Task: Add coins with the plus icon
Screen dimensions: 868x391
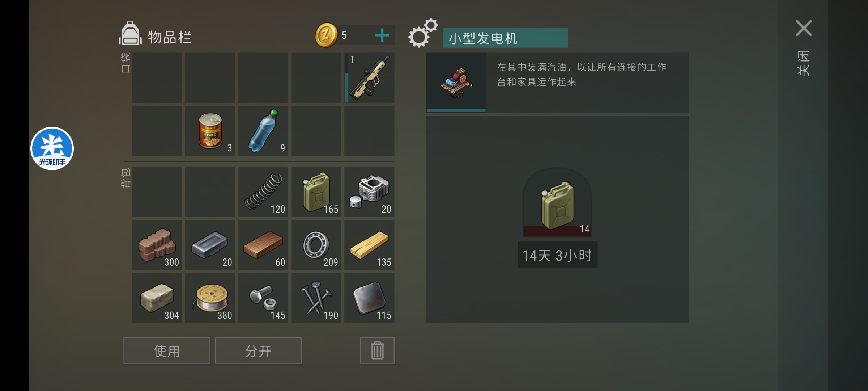Action: 382,35
